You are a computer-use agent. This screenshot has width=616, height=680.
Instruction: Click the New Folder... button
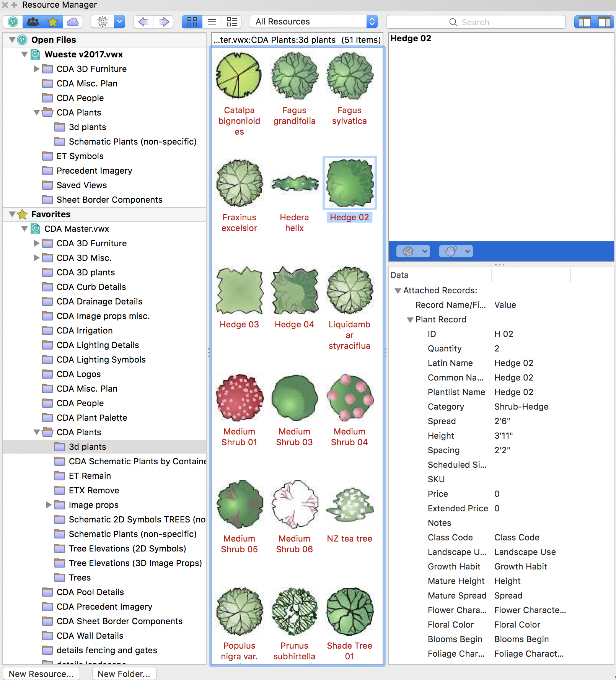coord(124,674)
